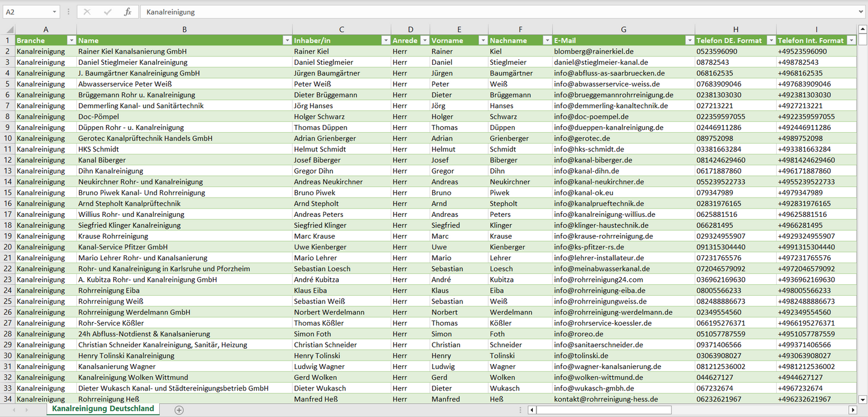Select row 15 header
The image size is (868, 417).
(x=8, y=193)
